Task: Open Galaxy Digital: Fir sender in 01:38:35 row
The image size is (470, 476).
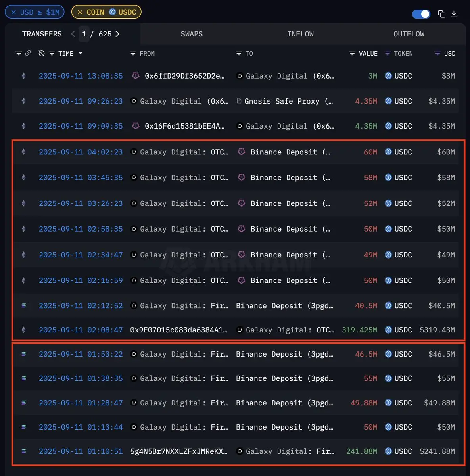Action: [x=184, y=378]
